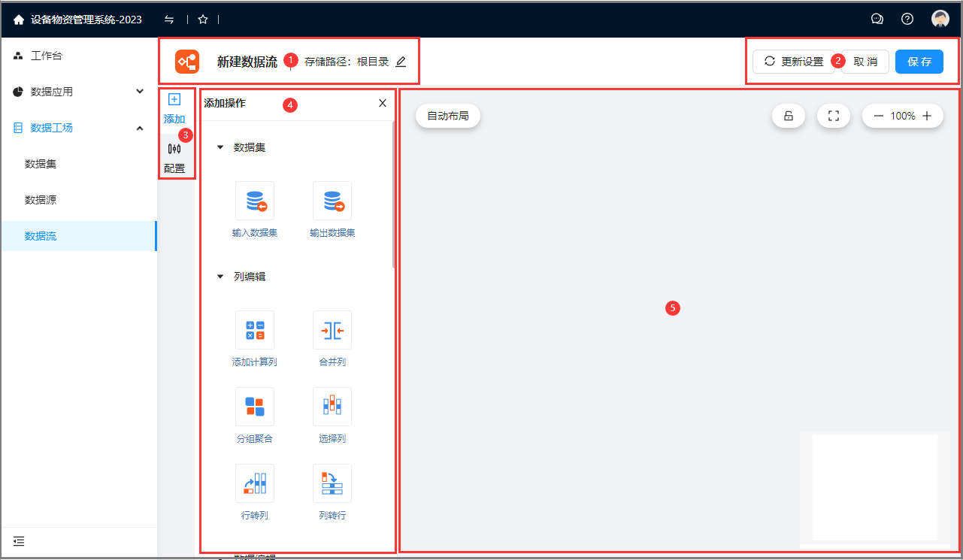Image resolution: width=963 pixels, height=560 pixels.
Task: Click the 自动布局 button
Action: pyautogui.click(x=448, y=116)
